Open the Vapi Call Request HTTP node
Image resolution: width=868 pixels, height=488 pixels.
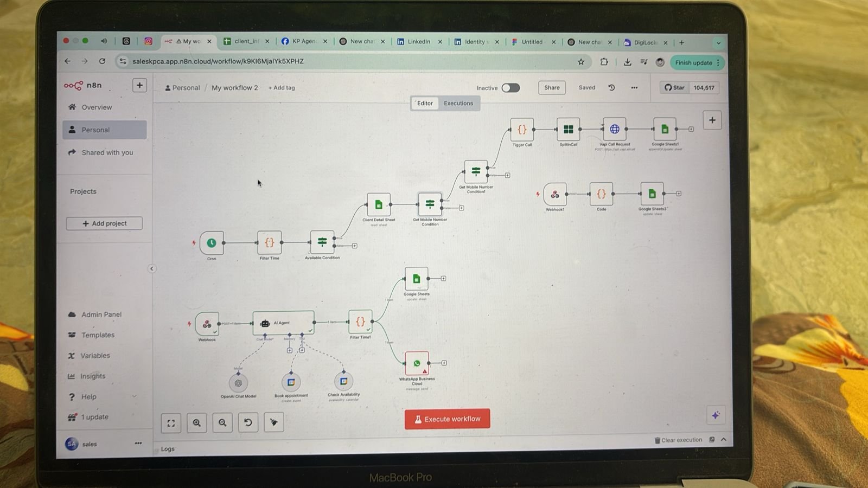pos(615,130)
